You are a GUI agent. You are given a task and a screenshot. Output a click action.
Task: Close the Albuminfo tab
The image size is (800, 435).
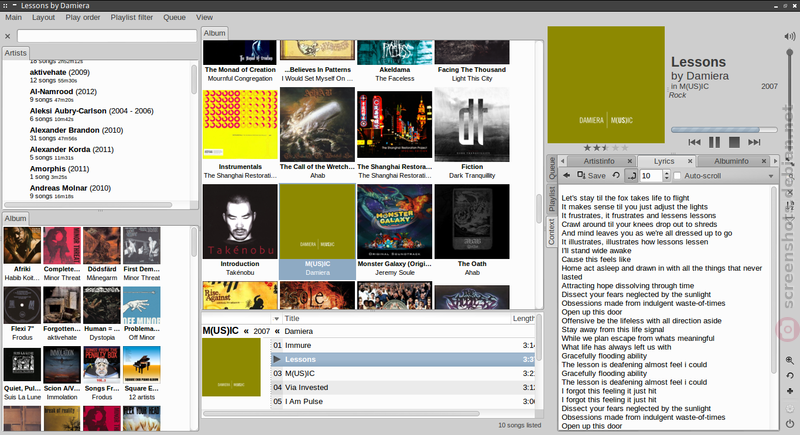(x=764, y=161)
